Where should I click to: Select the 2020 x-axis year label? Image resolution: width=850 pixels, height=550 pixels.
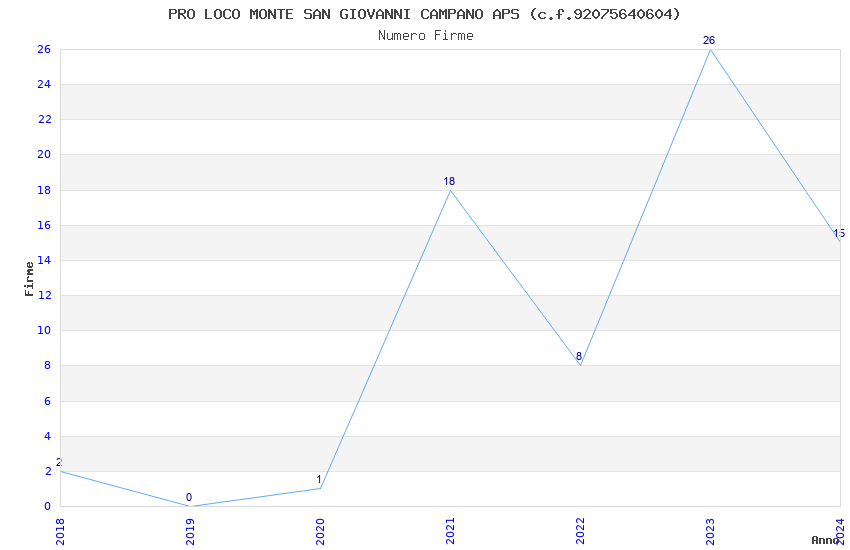(x=320, y=532)
